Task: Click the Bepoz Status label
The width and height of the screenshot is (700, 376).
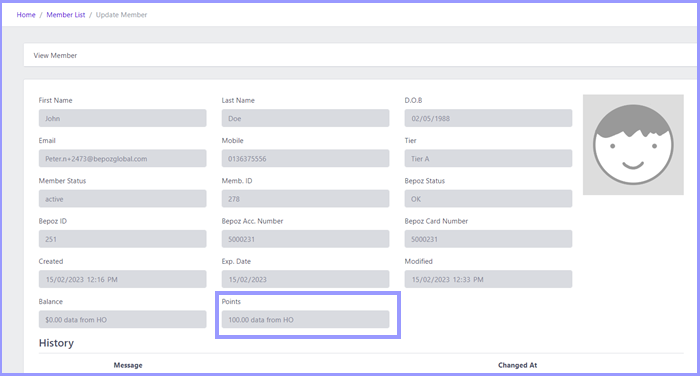Action: point(425,181)
